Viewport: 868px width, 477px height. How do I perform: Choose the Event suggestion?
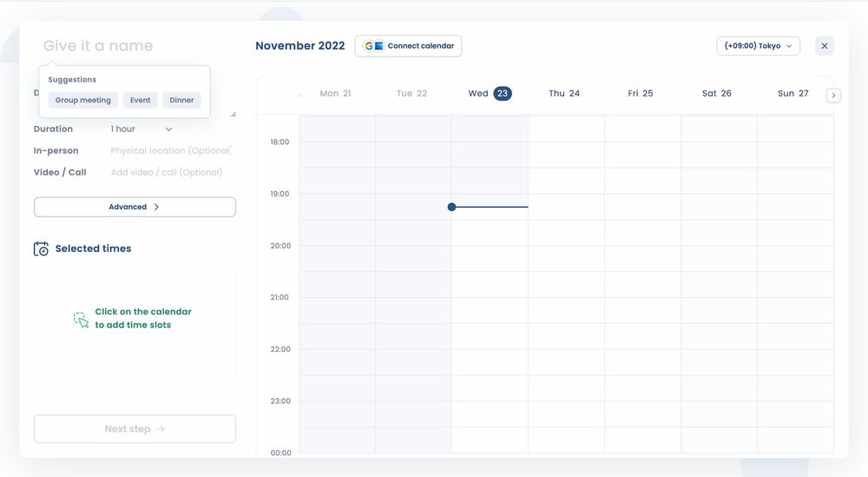coord(140,100)
